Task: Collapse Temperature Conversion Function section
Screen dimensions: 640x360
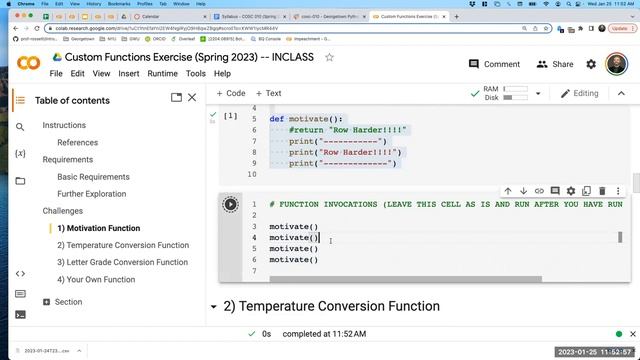Action: point(213,307)
